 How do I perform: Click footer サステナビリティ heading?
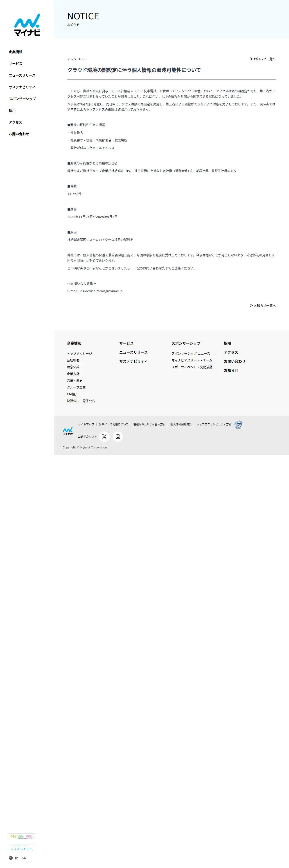(133, 361)
